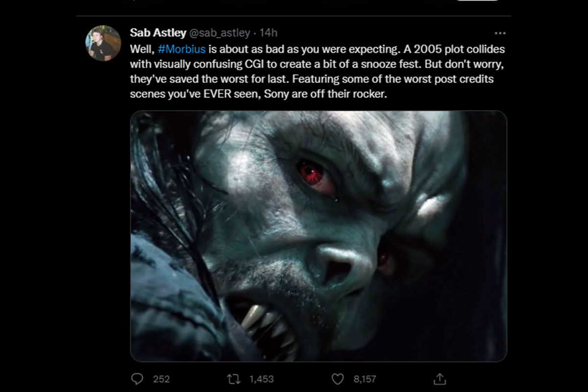Click the Sab Astley display name

tap(158, 33)
